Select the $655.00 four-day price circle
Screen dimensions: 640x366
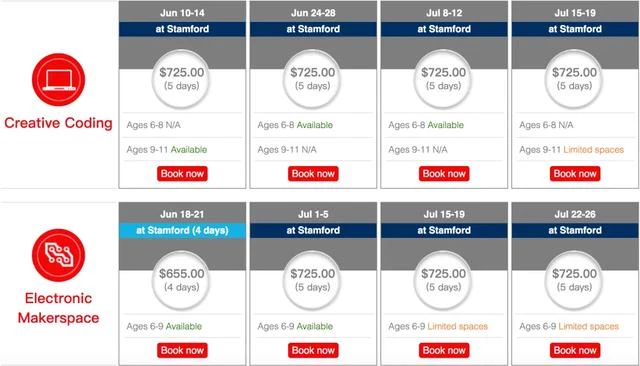pyautogui.click(x=182, y=280)
